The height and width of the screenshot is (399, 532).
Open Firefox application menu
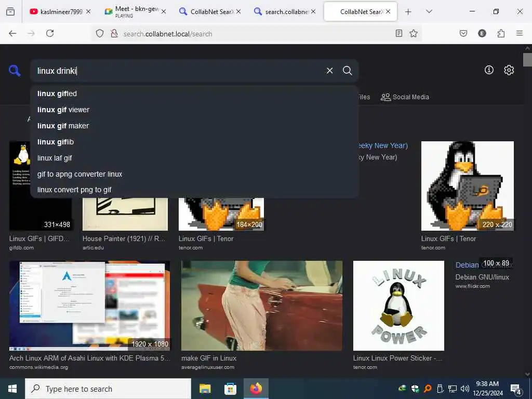[x=520, y=33]
